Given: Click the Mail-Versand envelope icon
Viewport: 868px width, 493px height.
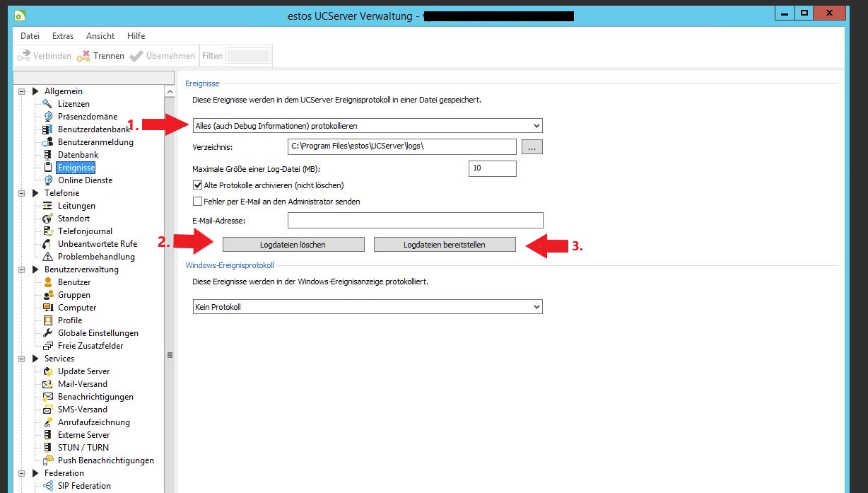Looking at the screenshot, I should (47, 384).
